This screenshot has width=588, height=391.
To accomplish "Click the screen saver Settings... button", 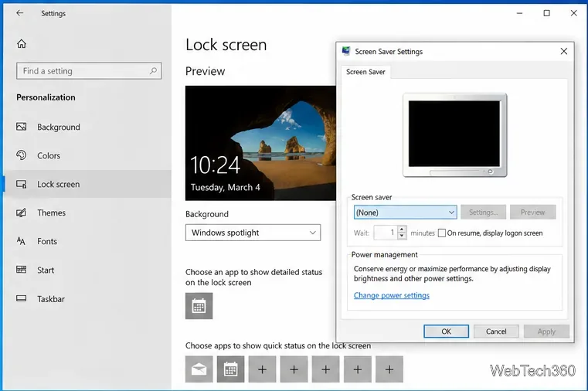I will (x=484, y=212).
